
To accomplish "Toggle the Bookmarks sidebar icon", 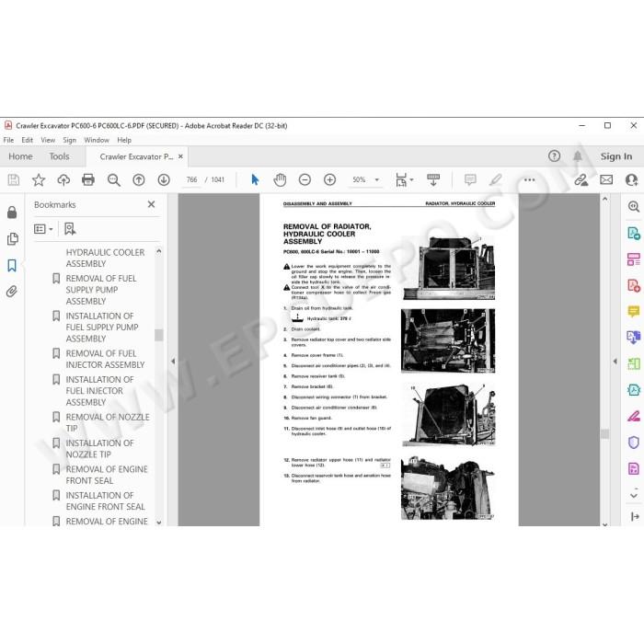I will tap(12, 265).
